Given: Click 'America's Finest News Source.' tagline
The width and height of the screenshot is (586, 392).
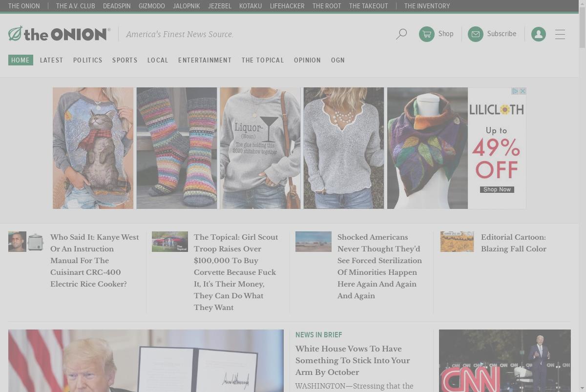Looking at the screenshot, I should tap(180, 34).
